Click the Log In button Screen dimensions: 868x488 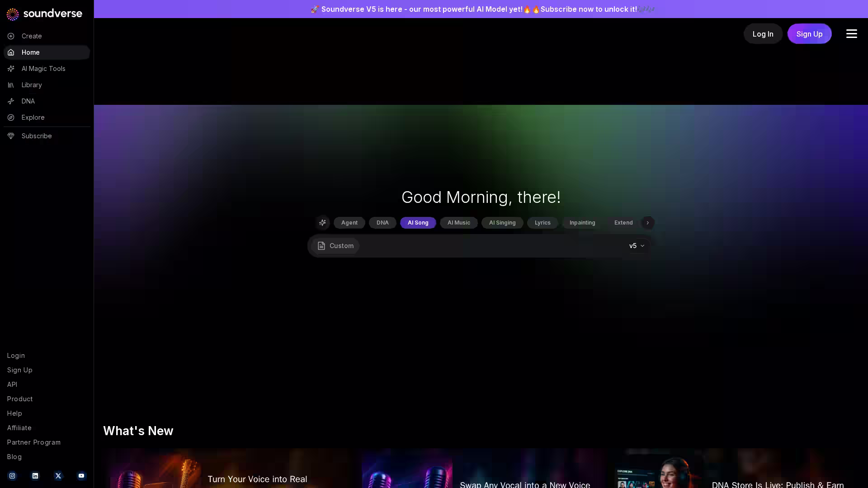[763, 34]
